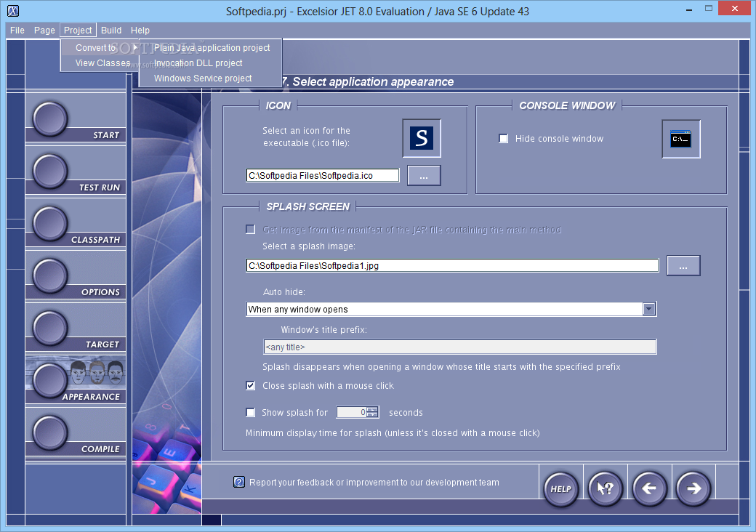Go to previous page with left arrow
Image resolution: width=756 pixels, height=532 pixels.
[x=649, y=488]
